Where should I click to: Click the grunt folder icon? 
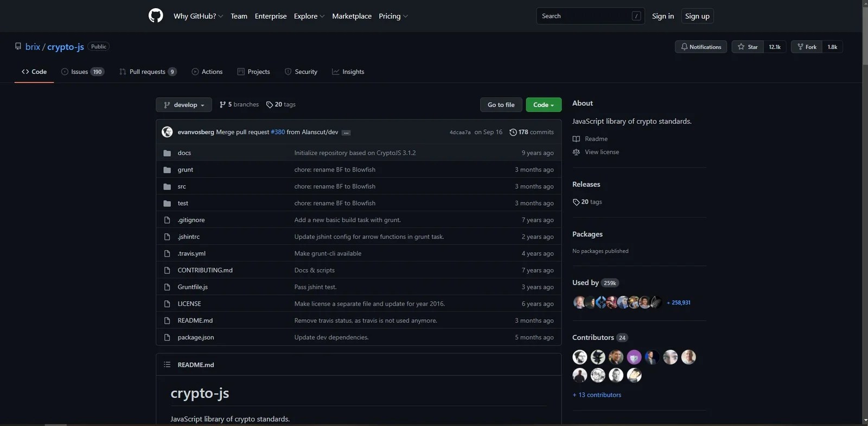[x=167, y=170]
